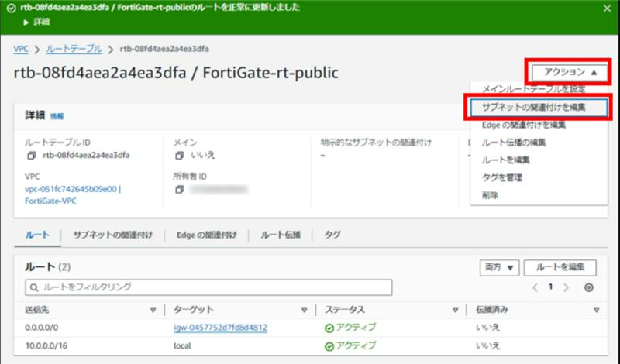Click アクティブ status icon for 10.0.0.0/16

[329, 346]
